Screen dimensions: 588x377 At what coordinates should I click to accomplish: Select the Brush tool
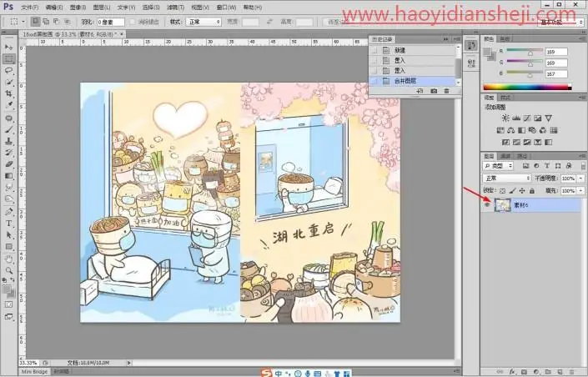coord(8,130)
